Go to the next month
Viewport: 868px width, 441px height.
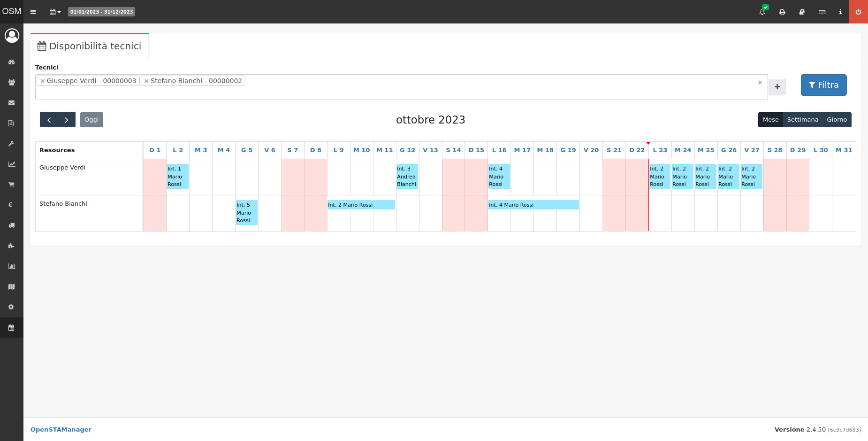coord(66,120)
